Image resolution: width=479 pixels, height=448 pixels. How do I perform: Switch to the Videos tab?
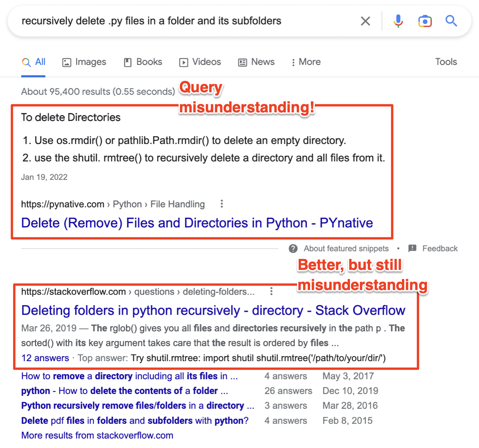click(x=200, y=62)
